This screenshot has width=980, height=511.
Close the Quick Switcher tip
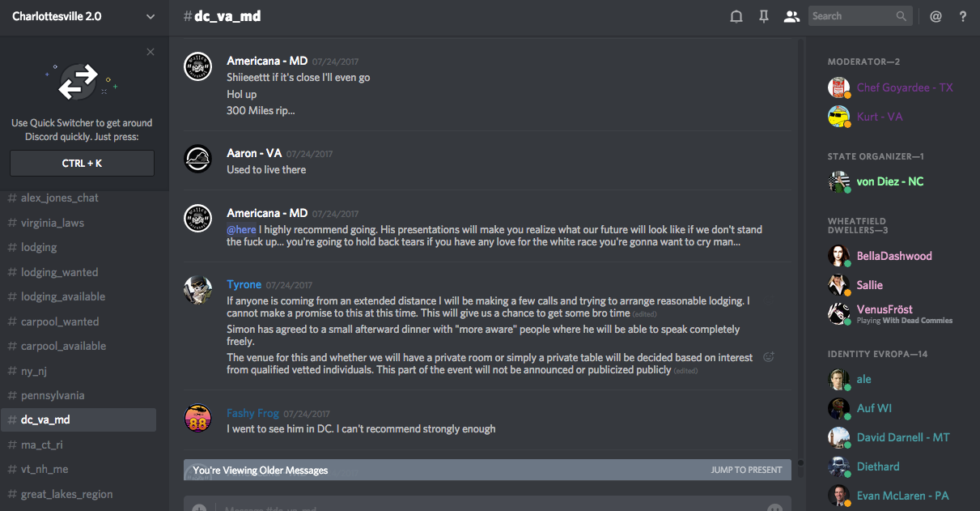[151, 52]
